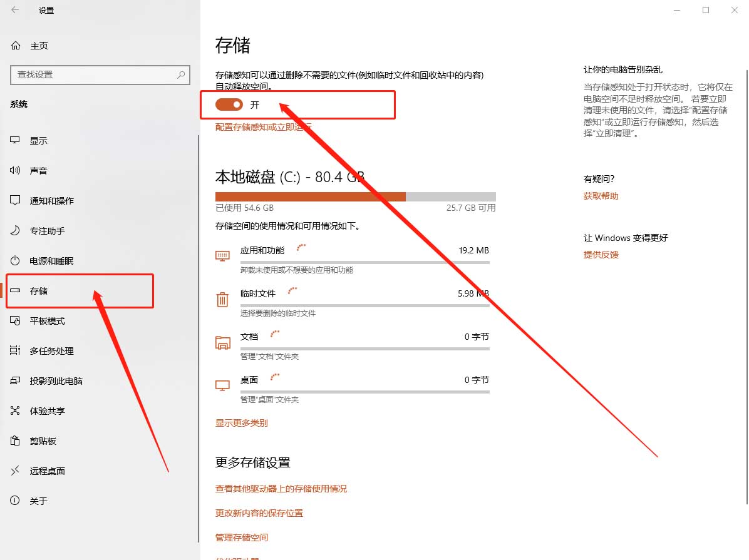This screenshot has height=560, width=749.
Task: Click the Find a setting search box
Action: click(94, 74)
